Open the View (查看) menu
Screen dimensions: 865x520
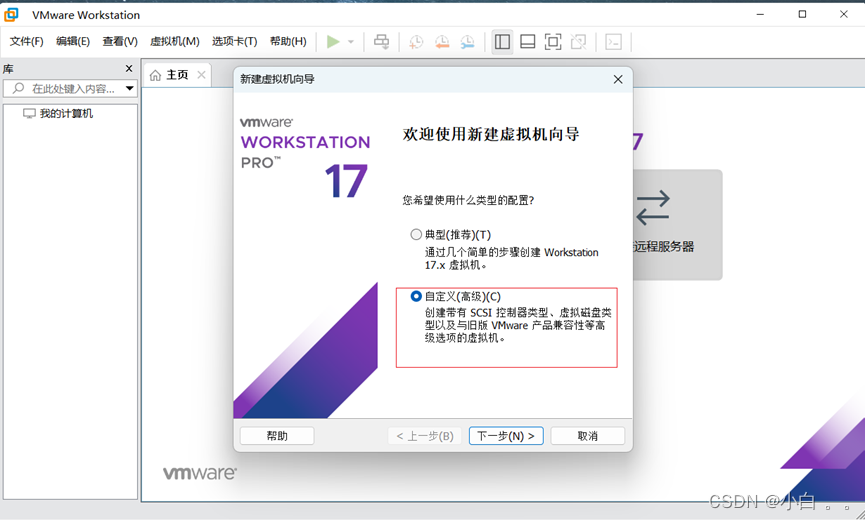tap(120, 42)
